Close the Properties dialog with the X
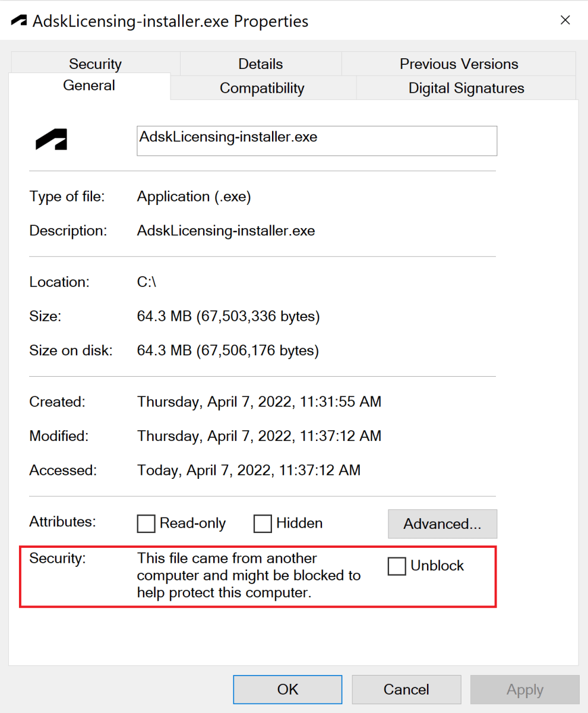This screenshot has width=588, height=713. click(x=565, y=21)
